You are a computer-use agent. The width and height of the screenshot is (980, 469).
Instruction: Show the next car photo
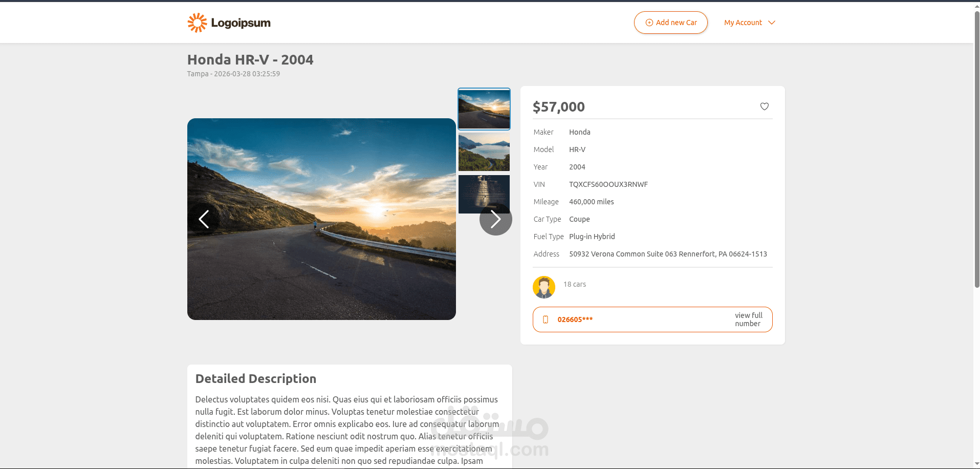point(495,219)
